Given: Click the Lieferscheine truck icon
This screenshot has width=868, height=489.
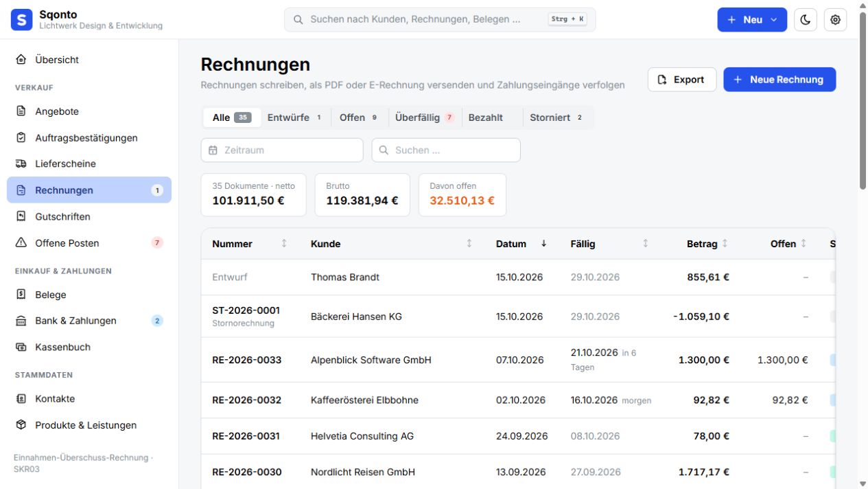Looking at the screenshot, I should click(21, 163).
